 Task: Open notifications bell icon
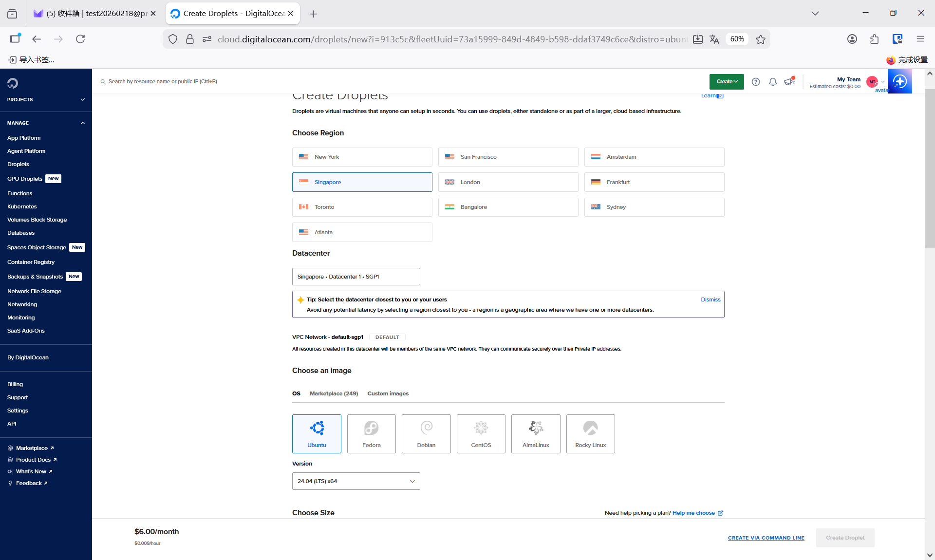pyautogui.click(x=772, y=82)
